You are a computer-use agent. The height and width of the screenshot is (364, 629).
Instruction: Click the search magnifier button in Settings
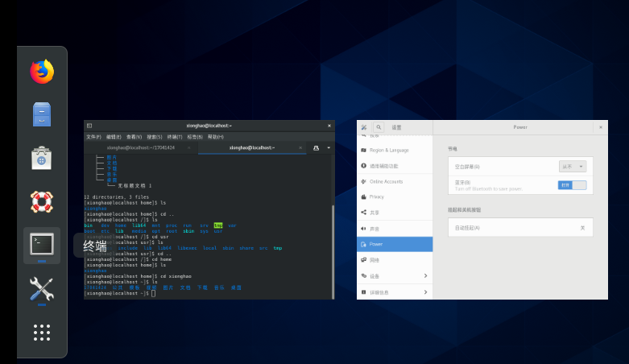point(379,127)
